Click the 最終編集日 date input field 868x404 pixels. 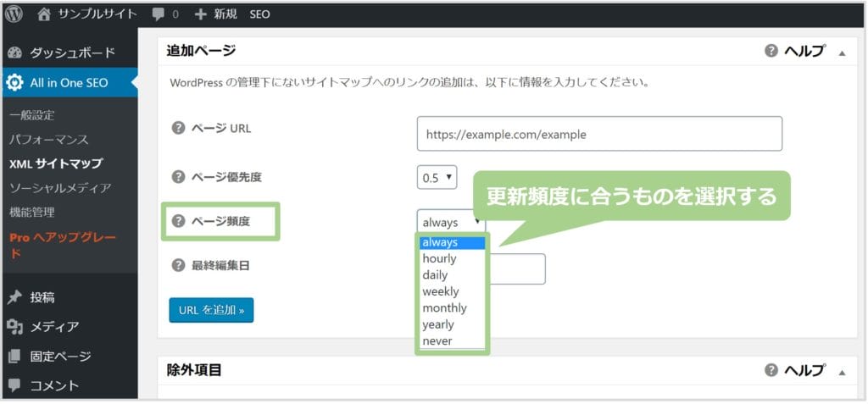click(518, 269)
